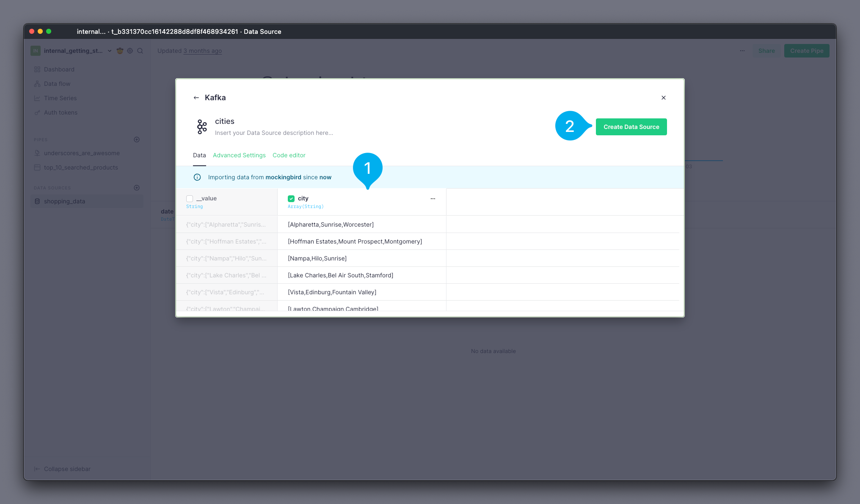Select the {"city":["Alpharetta" raw value cell
This screenshot has width=860, height=504.
[x=226, y=225]
